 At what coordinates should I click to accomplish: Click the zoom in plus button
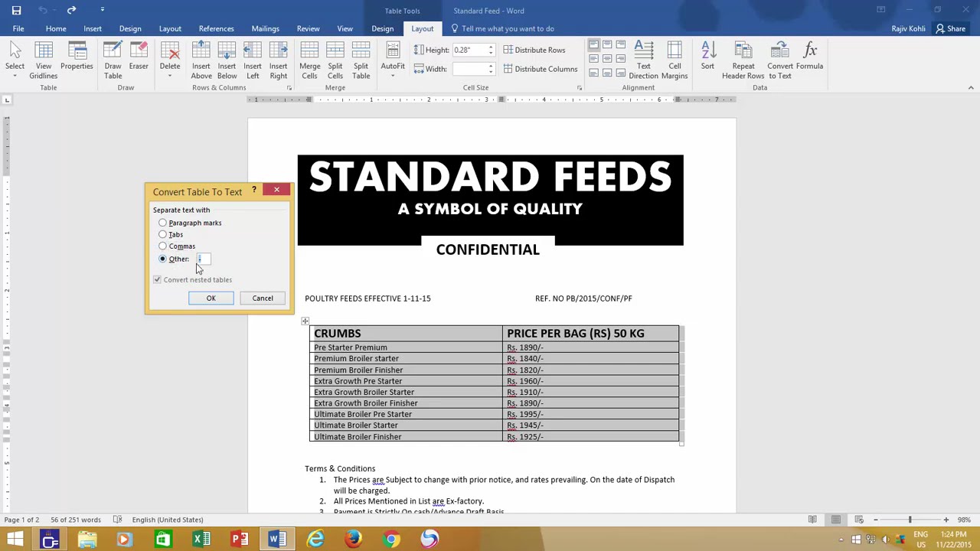(946, 520)
